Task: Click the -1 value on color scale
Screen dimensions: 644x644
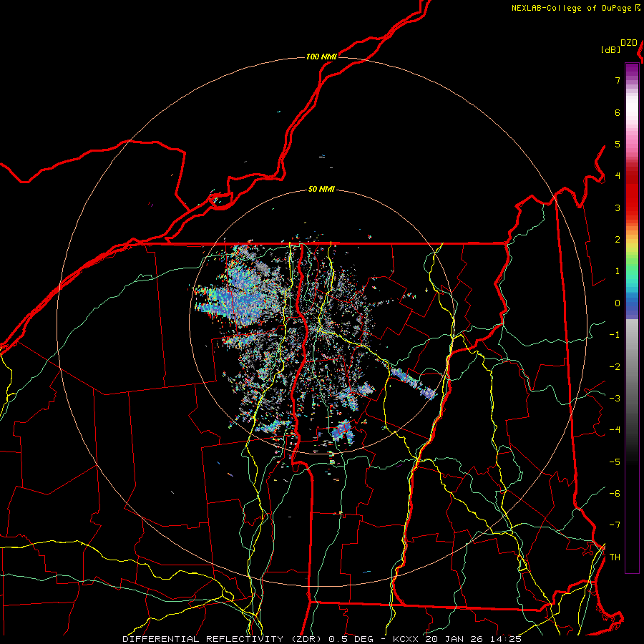Action: click(x=615, y=335)
